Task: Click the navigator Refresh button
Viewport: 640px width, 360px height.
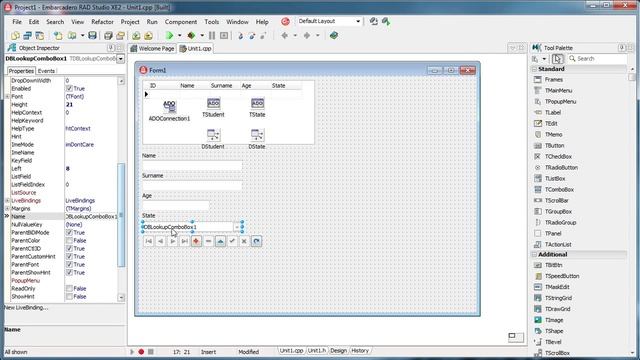Action: click(256, 241)
